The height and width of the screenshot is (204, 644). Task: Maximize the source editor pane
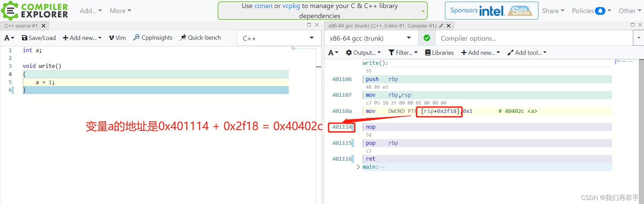point(309,25)
